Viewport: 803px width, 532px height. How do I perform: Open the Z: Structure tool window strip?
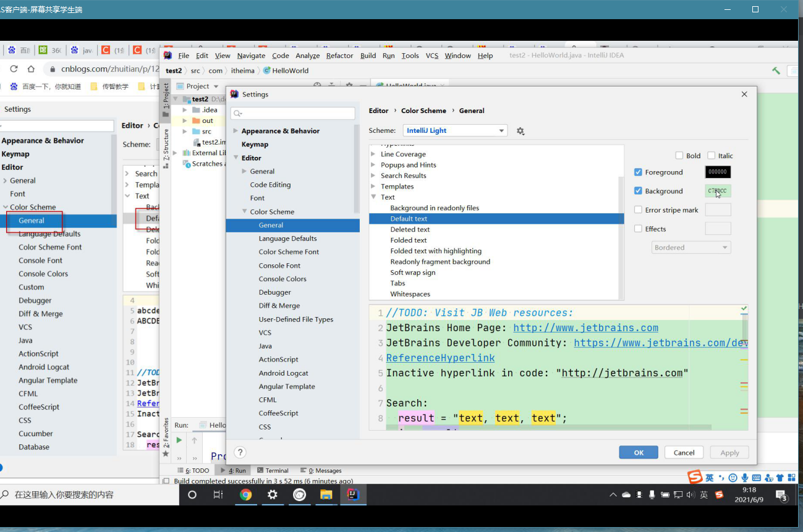pos(166,148)
